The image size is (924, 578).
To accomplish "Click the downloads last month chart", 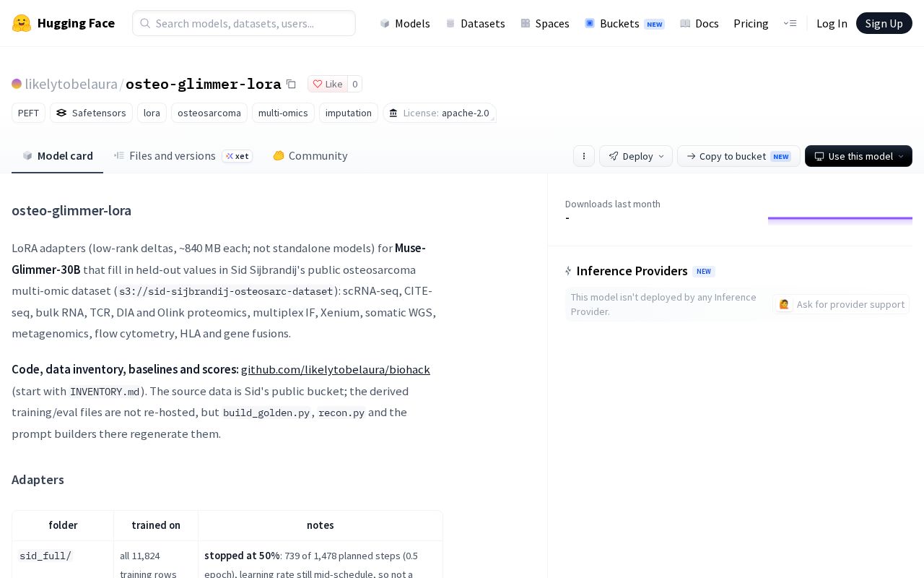I will point(840,220).
